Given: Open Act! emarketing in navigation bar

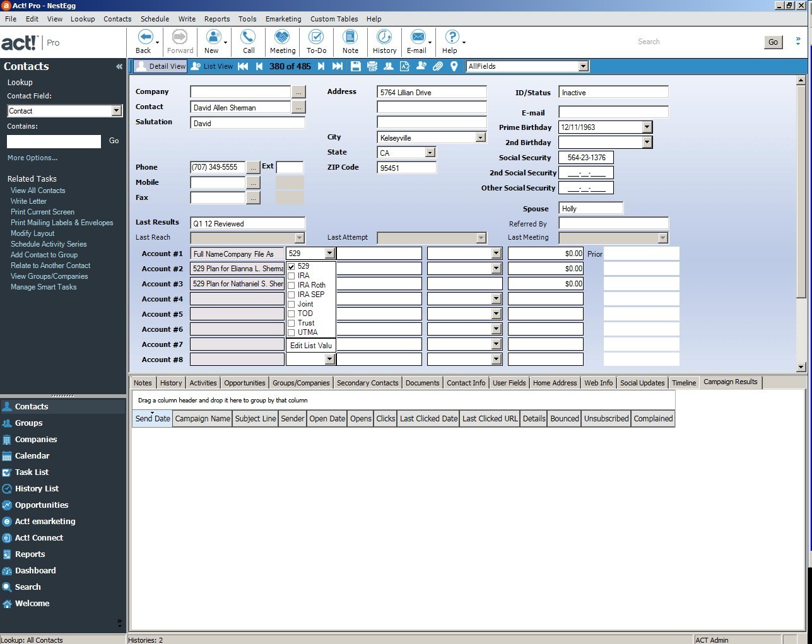Looking at the screenshot, I should click(x=45, y=522).
